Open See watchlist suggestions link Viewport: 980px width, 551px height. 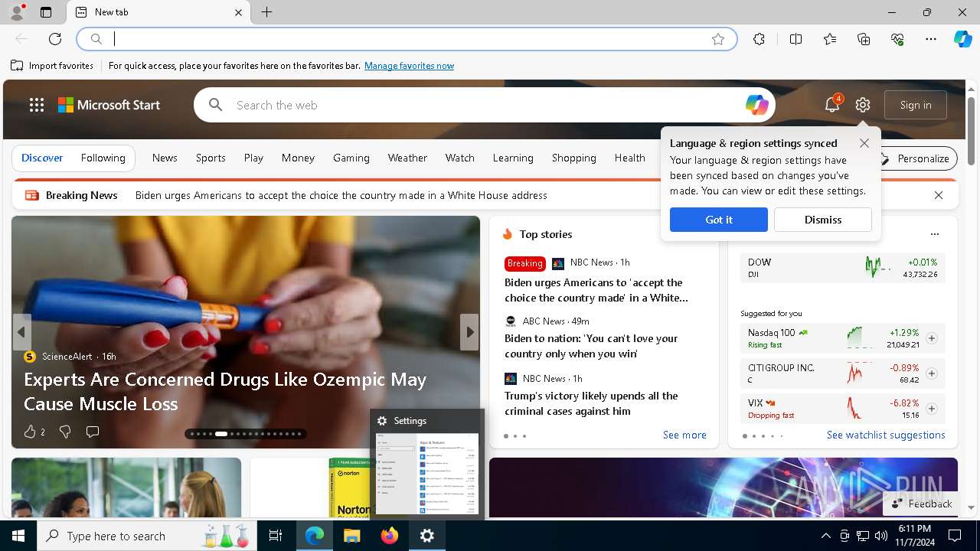click(886, 435)
